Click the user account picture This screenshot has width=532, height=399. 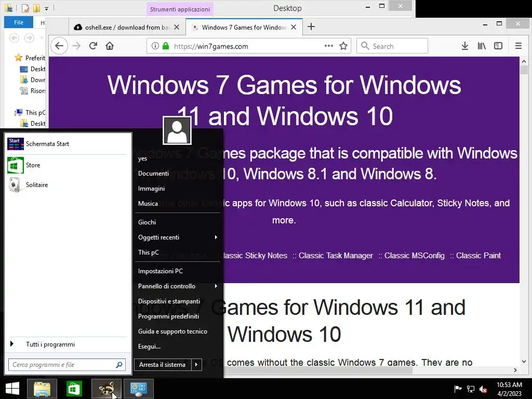coord(177,130)
